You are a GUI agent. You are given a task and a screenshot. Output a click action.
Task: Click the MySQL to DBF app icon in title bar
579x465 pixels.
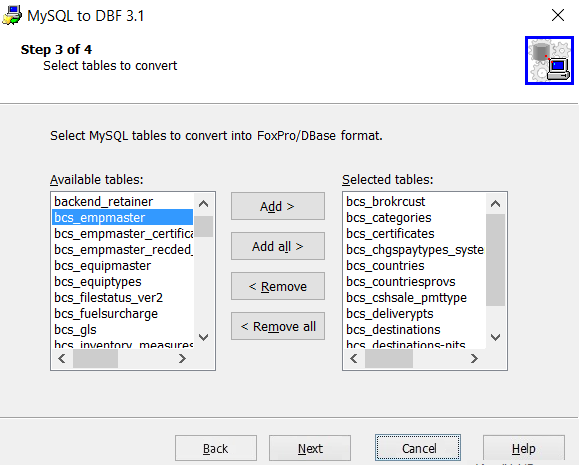coord(12,16)
